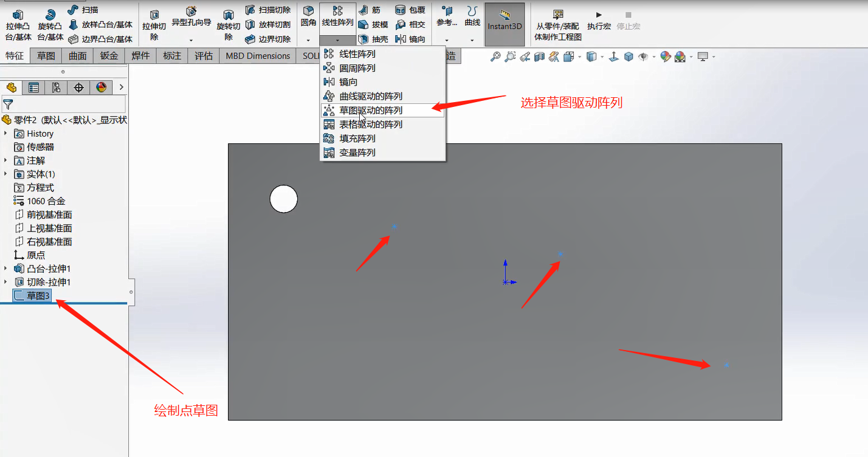Viewport: 868px width, 457px height.
Task: Open the 曲线 curves dropdown arrow
Action: click(472, 40)
